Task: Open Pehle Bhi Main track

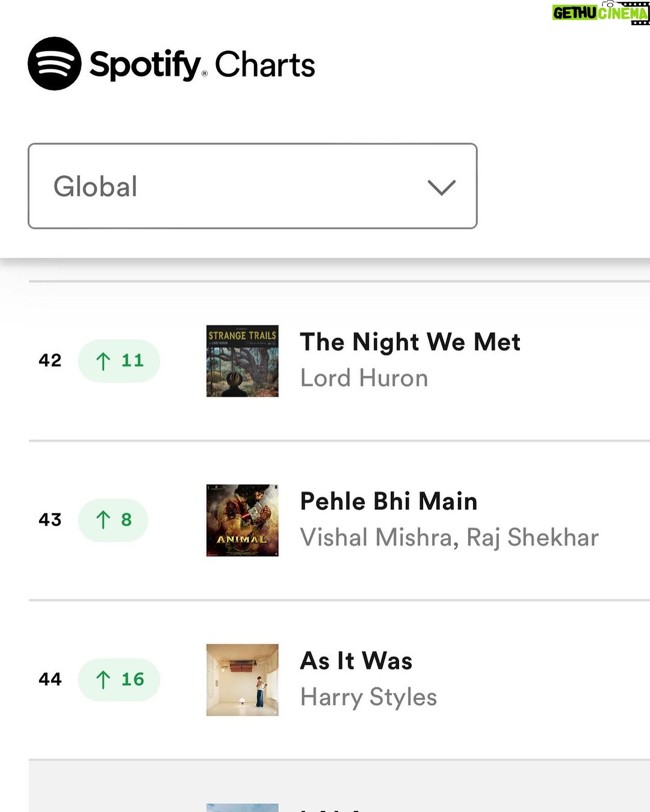Action: [x=389, y=501]
